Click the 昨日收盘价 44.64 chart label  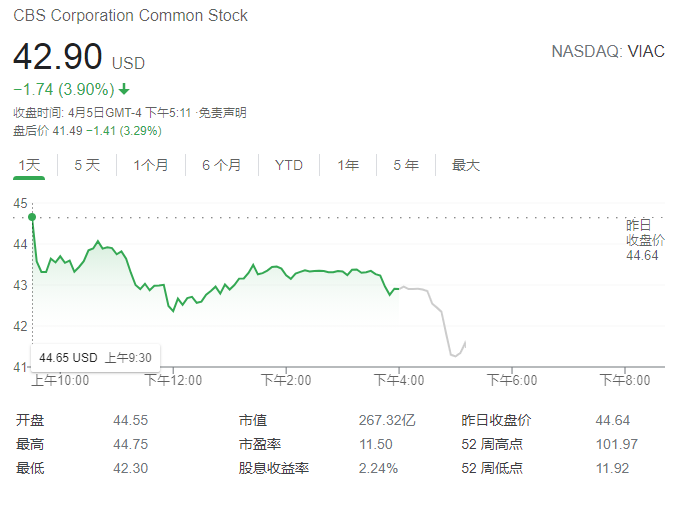coord(645,240)
